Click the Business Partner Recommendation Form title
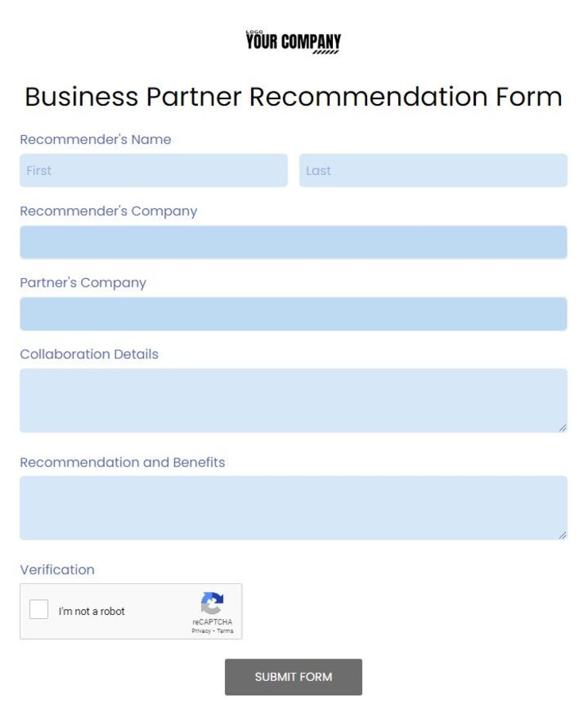The image size is (588, 715). coord(293,96)
